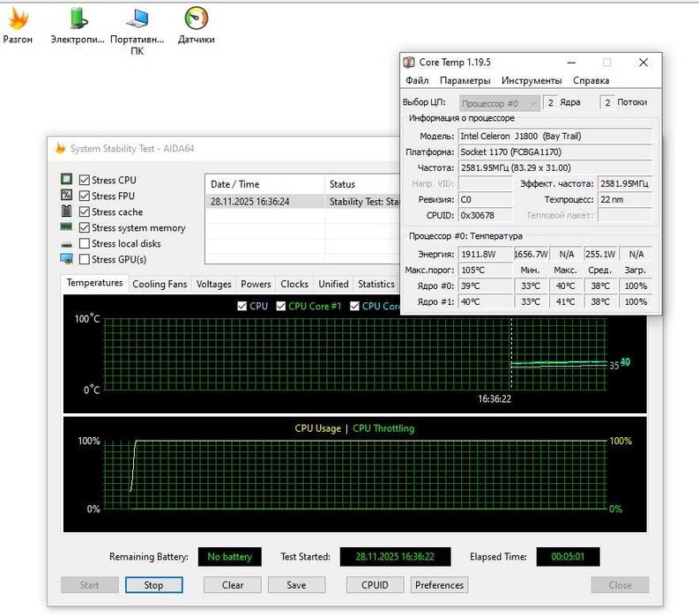699x616 pixels.
Task: Click the monitor icon beside Stress GPU(s)
Action: coord(66,258)
